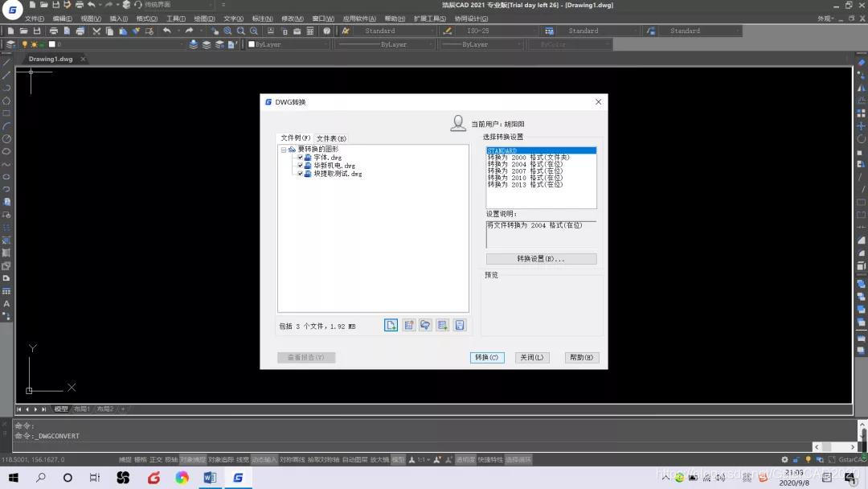Viewport: 868px width, 489px height.
Task: Toggle 对象捕捉 object snap in the status bar
Action: tap(193, 460)
